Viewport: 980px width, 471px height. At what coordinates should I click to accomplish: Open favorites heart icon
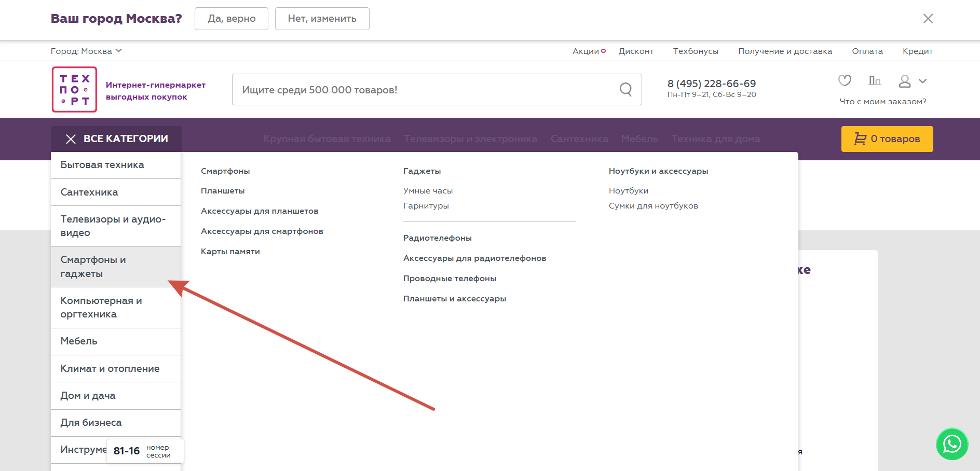845,80
